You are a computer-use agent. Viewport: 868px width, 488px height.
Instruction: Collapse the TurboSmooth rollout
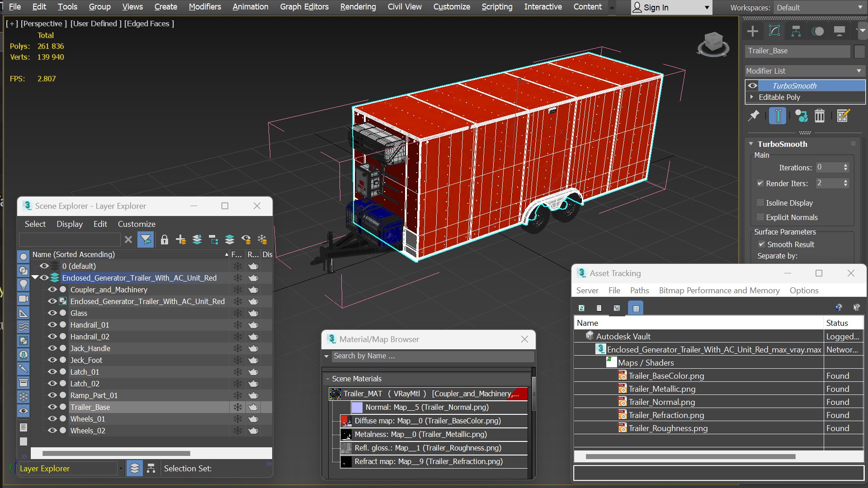[x=751, y=144]
